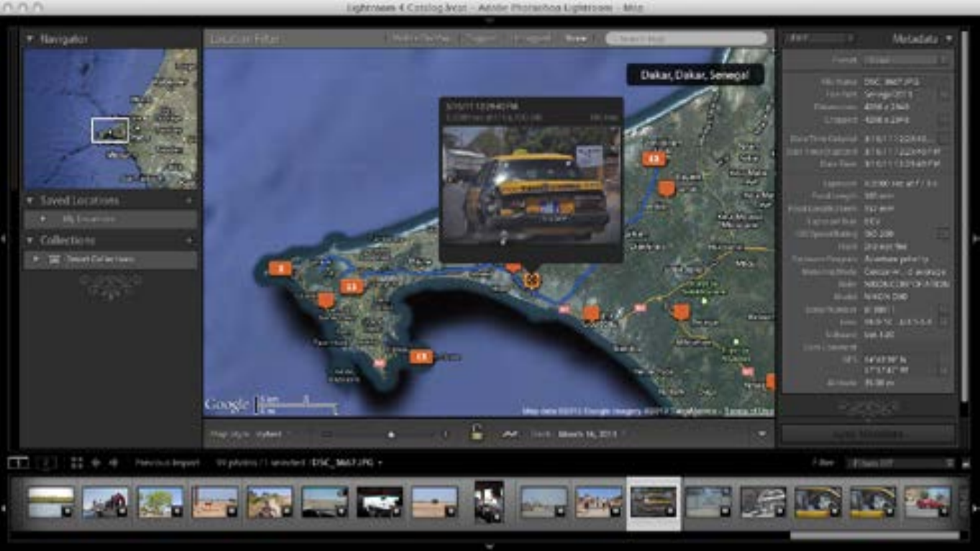Switch to Grid view icon
The height and width of the screenshot is (551, 980).
point(77,463)
